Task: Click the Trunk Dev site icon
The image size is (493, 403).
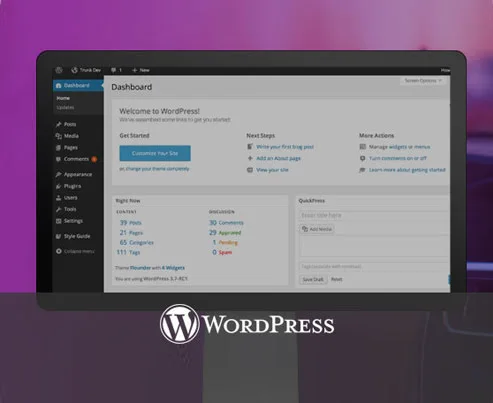Action: [74, 70]
